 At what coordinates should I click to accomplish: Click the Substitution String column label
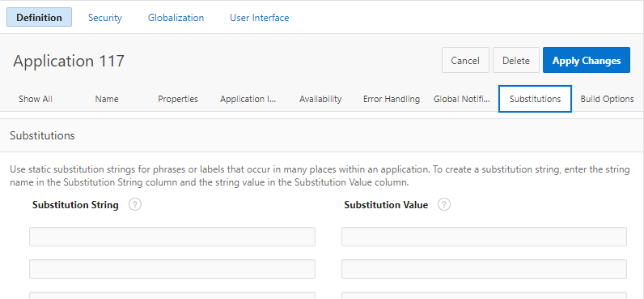(75, 205)
